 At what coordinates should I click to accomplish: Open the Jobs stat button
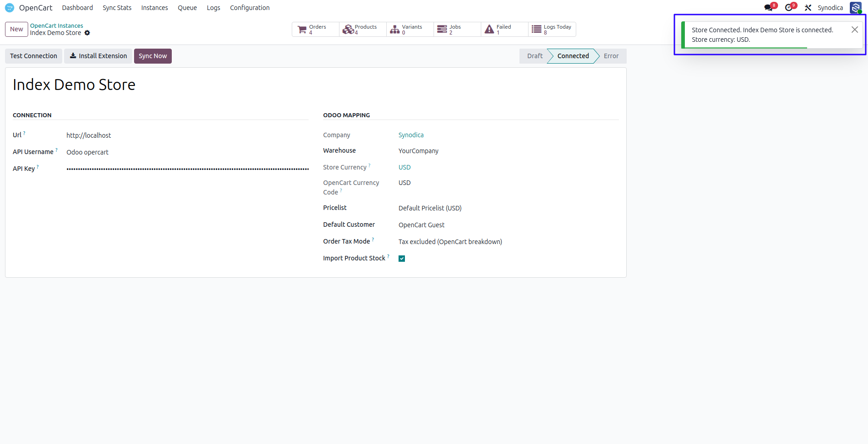pos(457,29)
